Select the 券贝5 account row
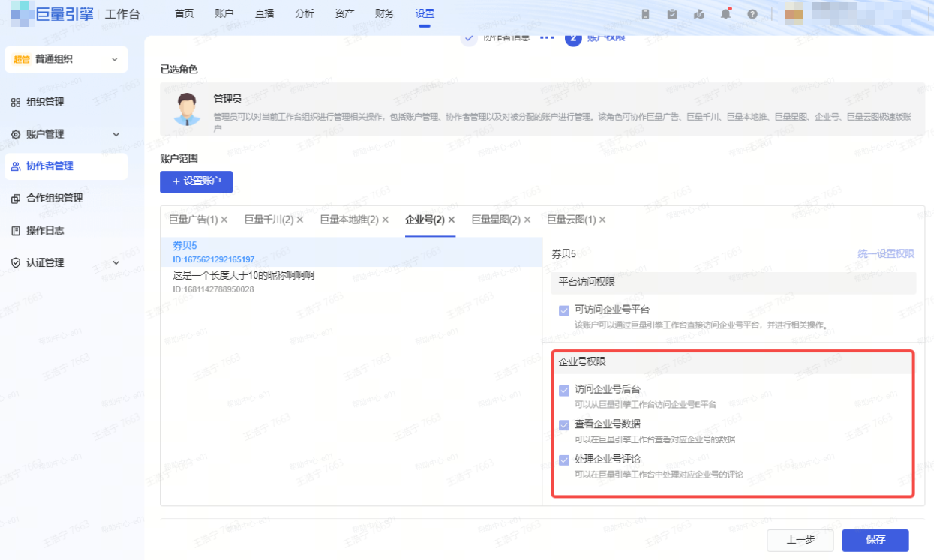 pyautogui.click(x=351, y=252)
